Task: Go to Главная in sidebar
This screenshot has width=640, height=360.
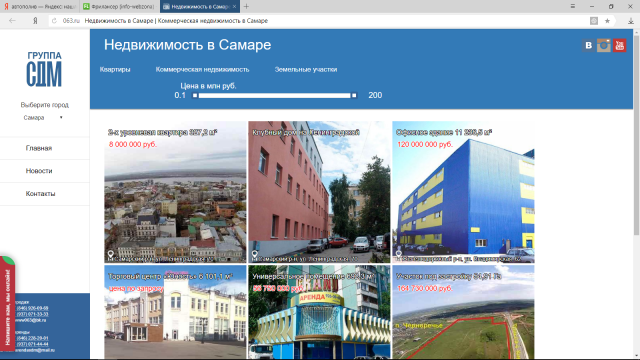Action: 39,148
